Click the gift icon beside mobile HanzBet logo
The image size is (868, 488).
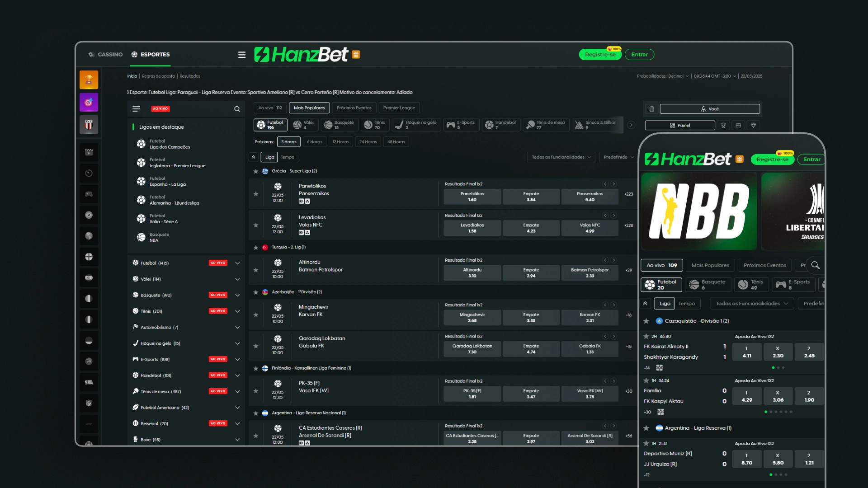click(x=740, y=159)
